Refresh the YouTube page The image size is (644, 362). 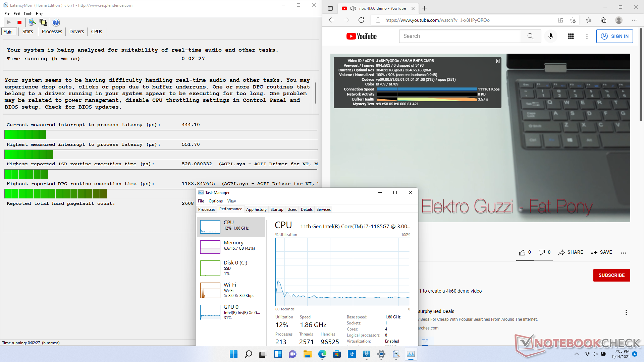(x=361, y=20)
